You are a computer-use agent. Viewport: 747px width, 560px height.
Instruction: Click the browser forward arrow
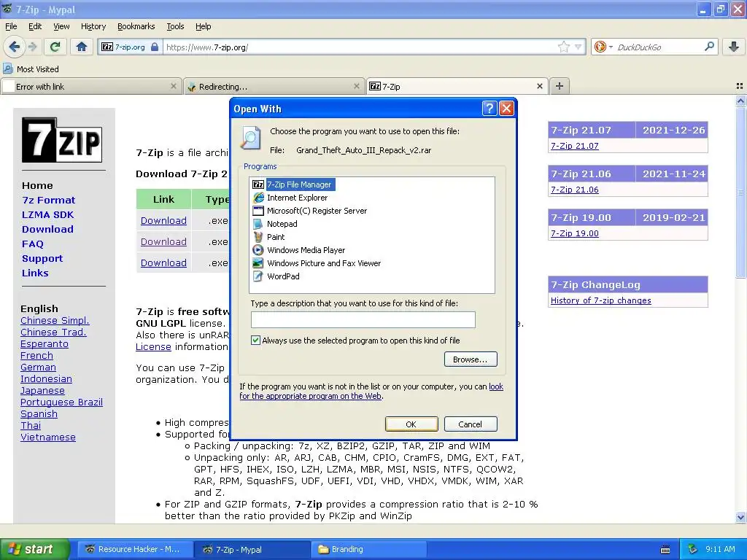32,47
